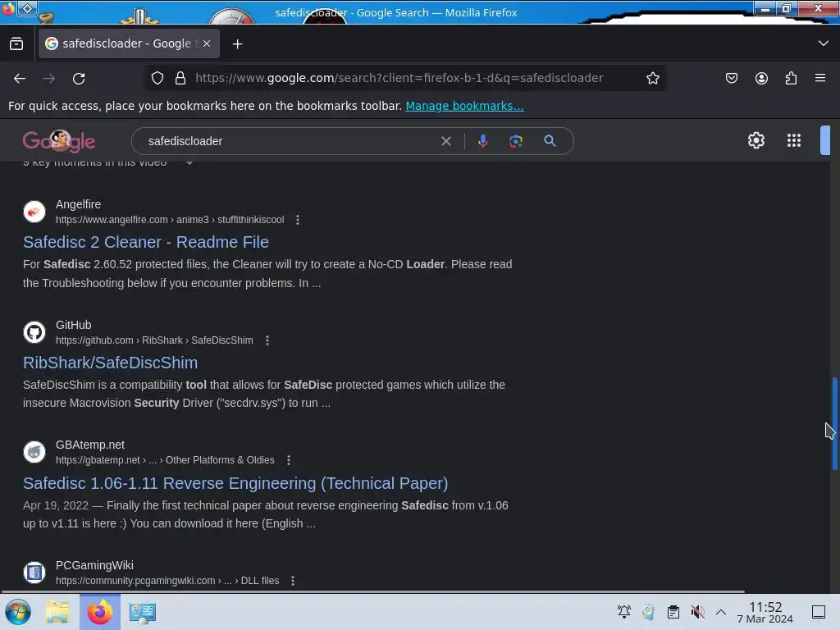Open system settings taskbar icon
This screenshot has width=840, height=630.
click(x=142, y=612)
